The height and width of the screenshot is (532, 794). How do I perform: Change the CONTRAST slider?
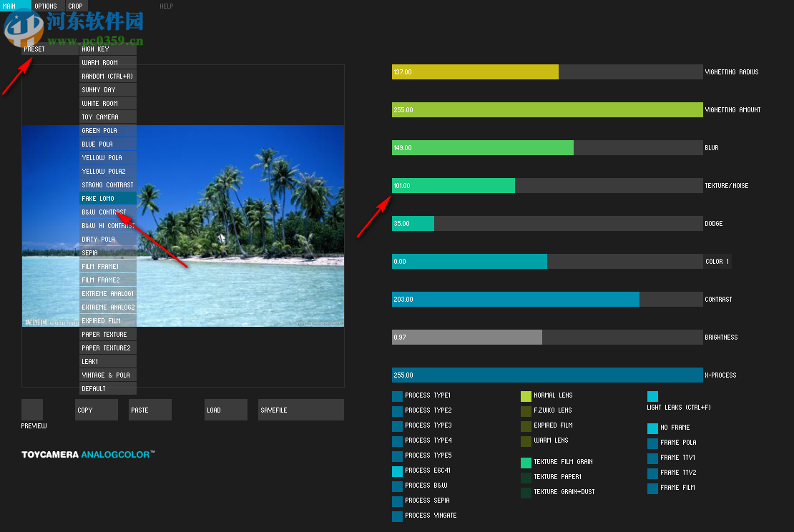(x=547, y=300)
